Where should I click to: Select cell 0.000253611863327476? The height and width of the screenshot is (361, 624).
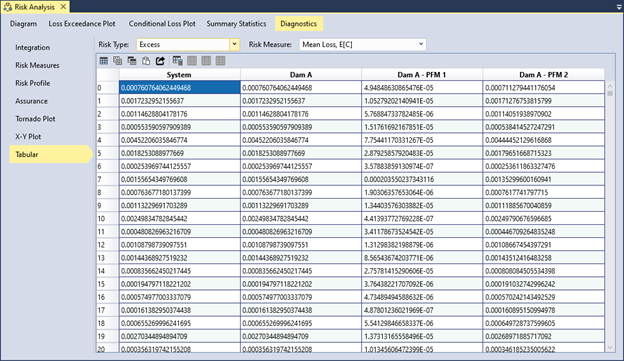click(x=544, y=166)
